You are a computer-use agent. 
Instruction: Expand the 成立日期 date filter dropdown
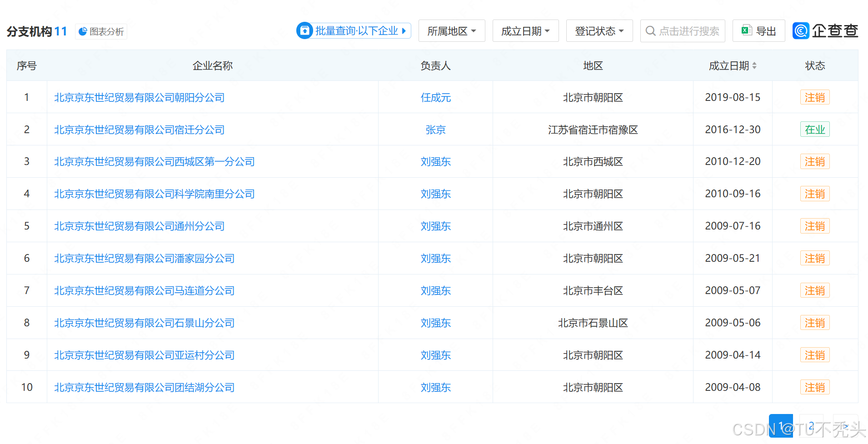point(525,31)
